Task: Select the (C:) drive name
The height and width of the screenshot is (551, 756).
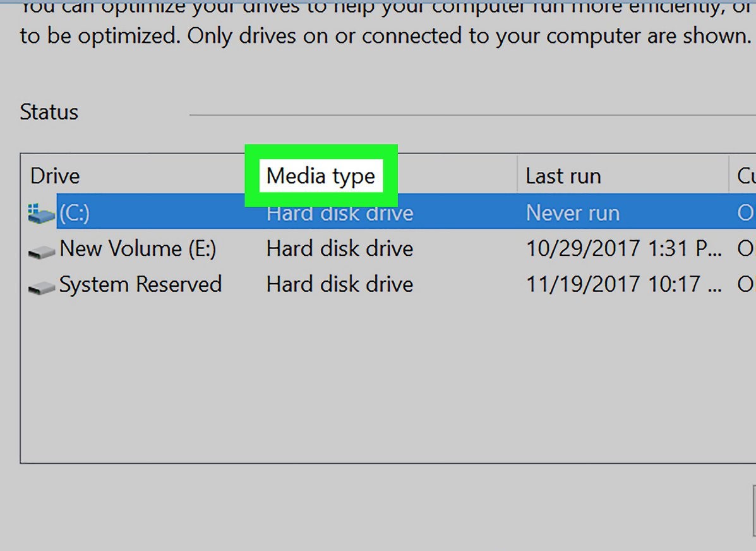Action: click(x=75, y=214)
